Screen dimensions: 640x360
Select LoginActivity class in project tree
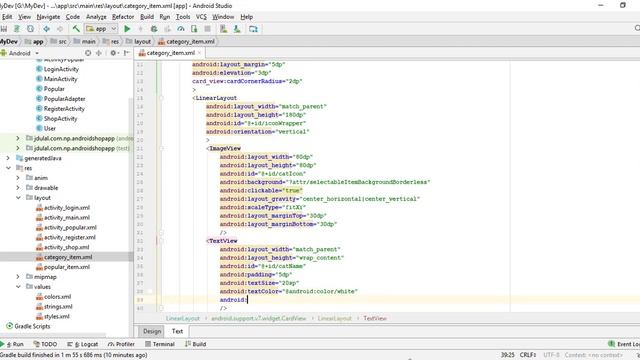[x=58, y=69]
